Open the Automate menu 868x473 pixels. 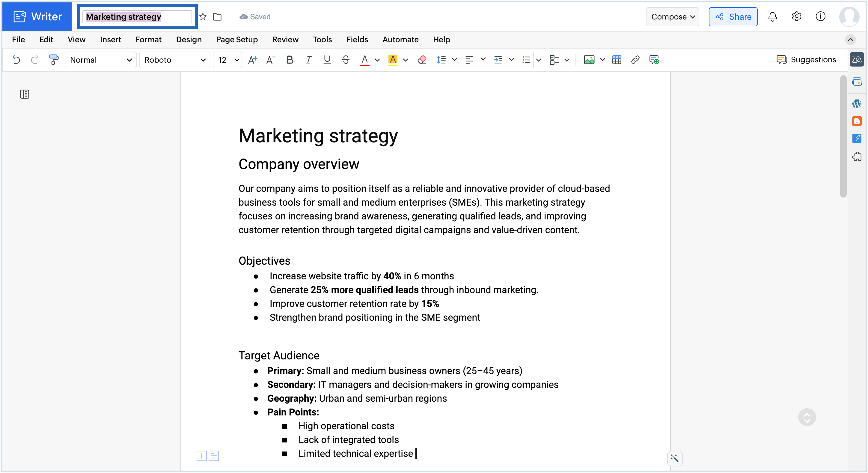click(400, 40)
